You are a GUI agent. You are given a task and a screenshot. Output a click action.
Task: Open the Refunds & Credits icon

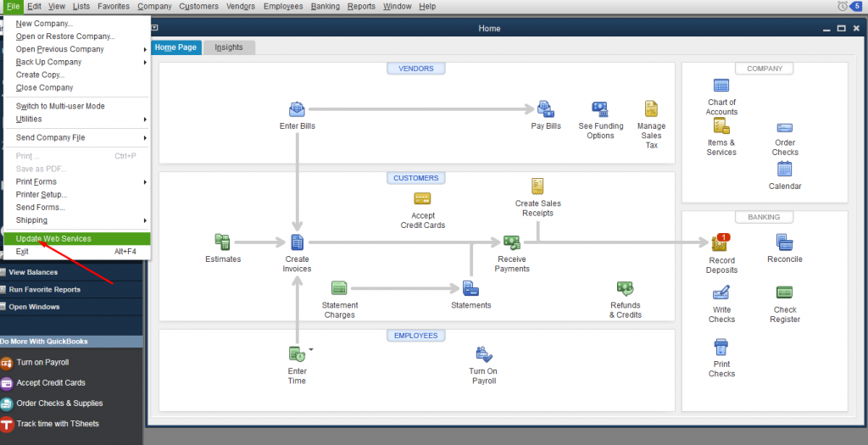click(x=625, y=289)
